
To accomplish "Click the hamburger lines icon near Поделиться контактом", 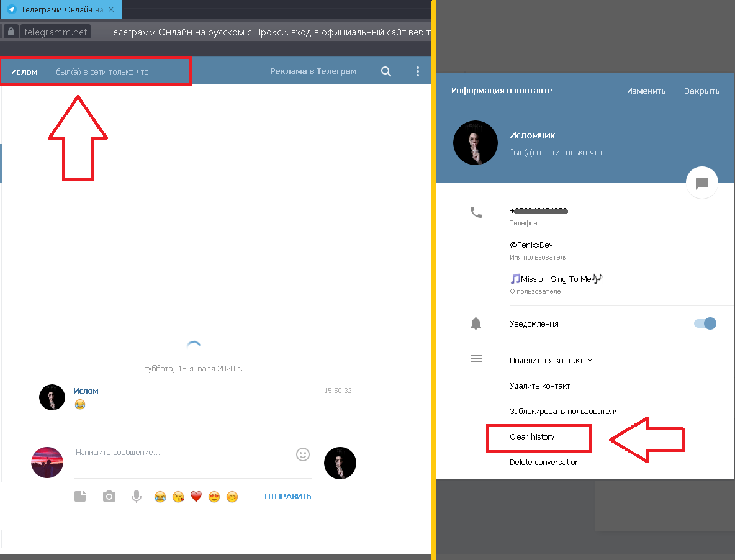I will point(476,358).
